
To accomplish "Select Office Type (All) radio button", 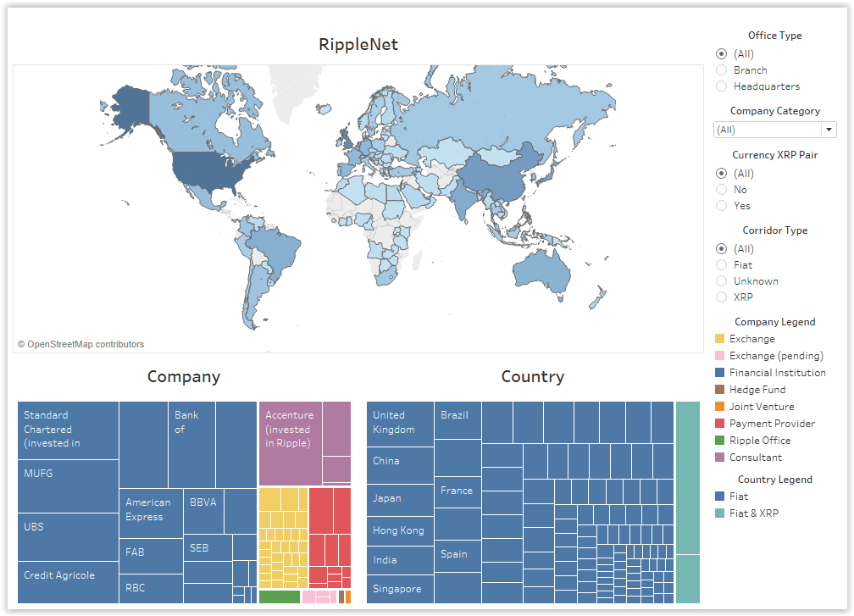I will [721, 54].
